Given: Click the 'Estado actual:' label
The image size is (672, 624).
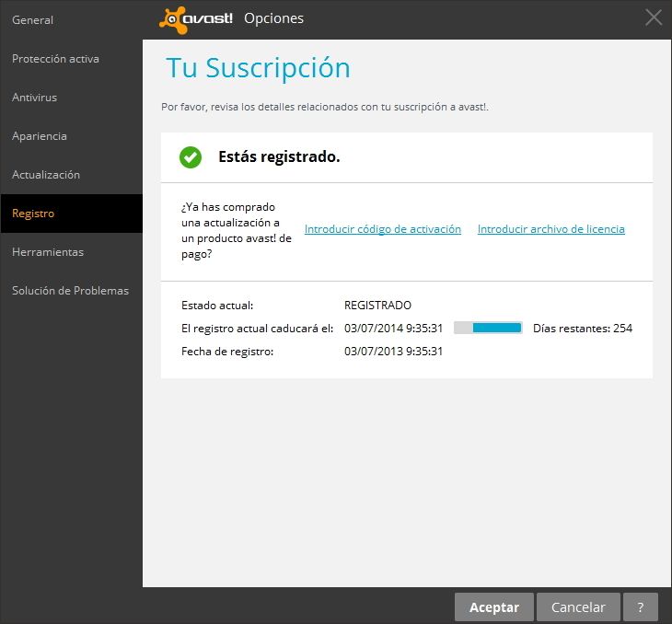Looking at the screenshot, I should point(217,306).
